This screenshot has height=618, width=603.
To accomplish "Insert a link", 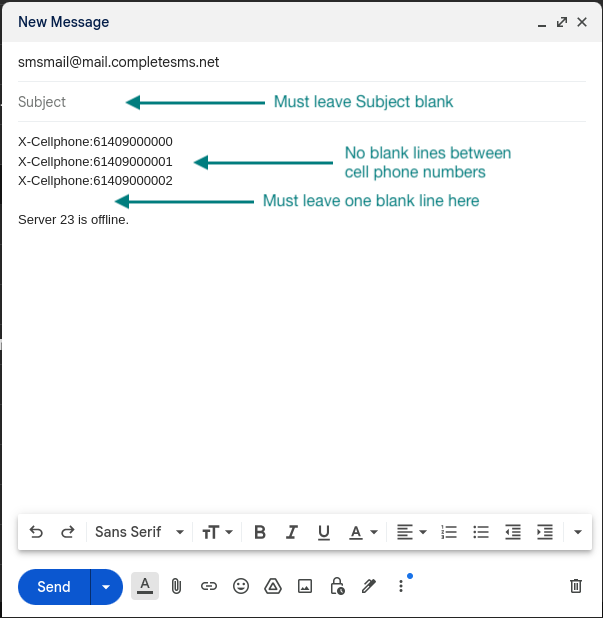I will point(209,586).
